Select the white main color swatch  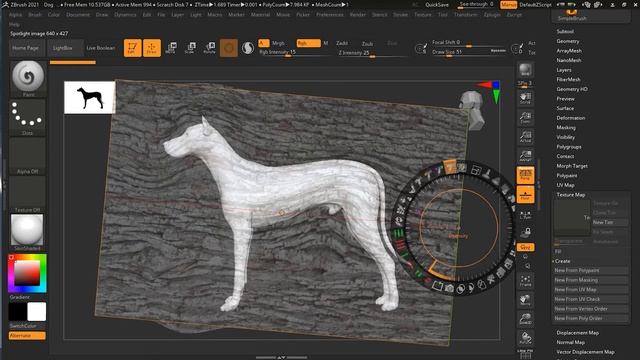point(37,312)
